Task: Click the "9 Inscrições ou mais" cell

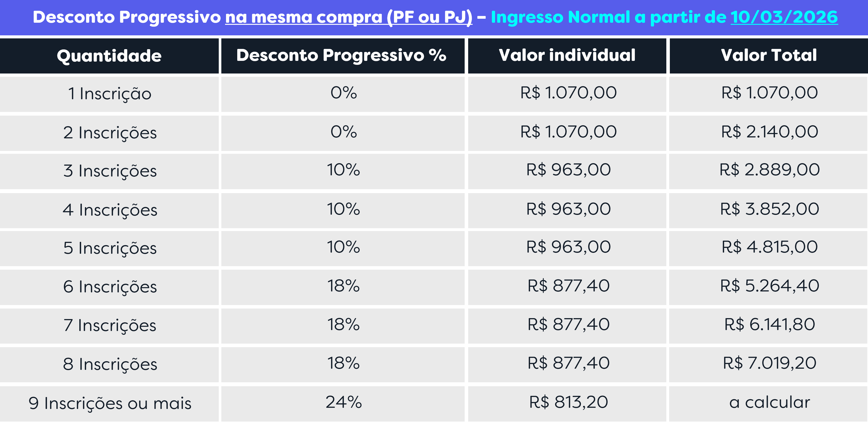Action: [110, 403]
